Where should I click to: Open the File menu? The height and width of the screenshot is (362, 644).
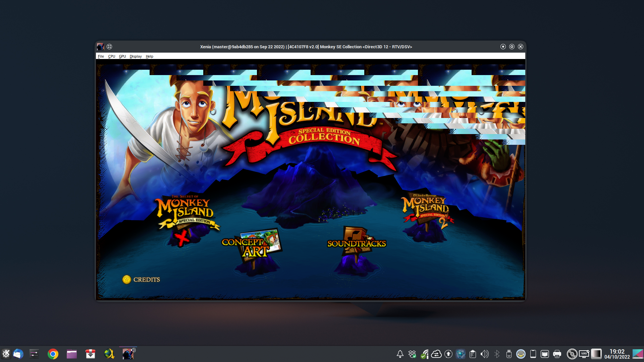tap(101, 56)
